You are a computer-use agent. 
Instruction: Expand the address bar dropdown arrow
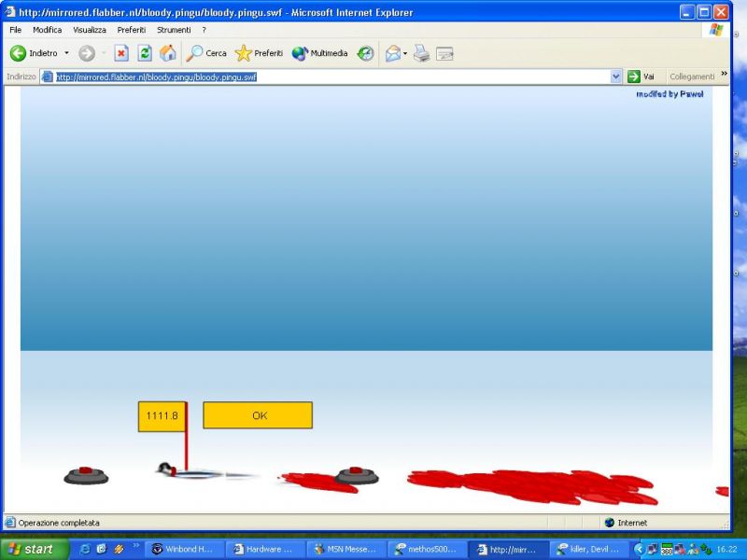coord(616,77)
